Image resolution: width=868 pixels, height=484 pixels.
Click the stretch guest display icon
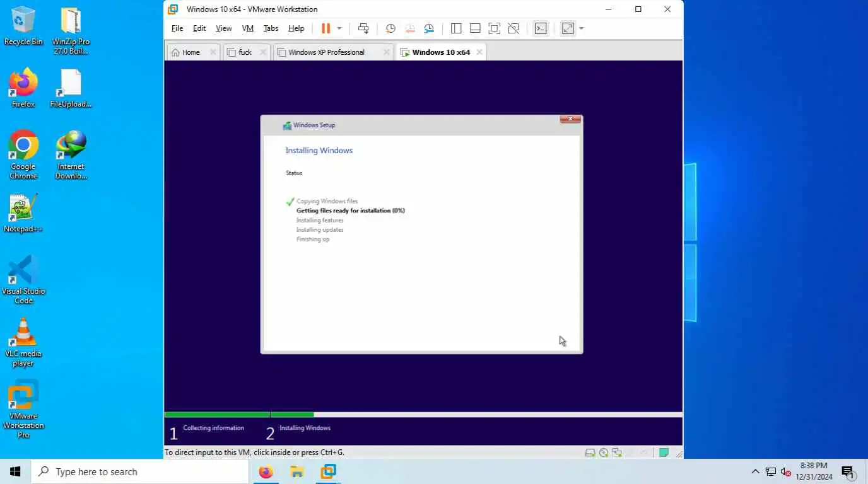click(568, 28)
